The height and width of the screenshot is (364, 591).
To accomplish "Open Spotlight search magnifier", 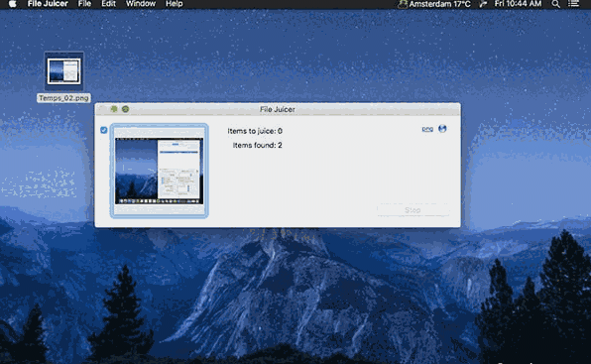I will click(555, 4).
